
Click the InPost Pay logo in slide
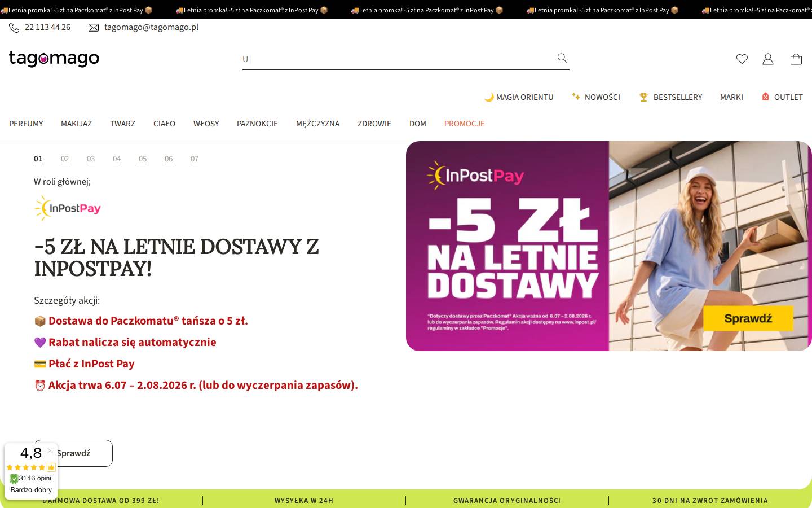click(68, 208)
